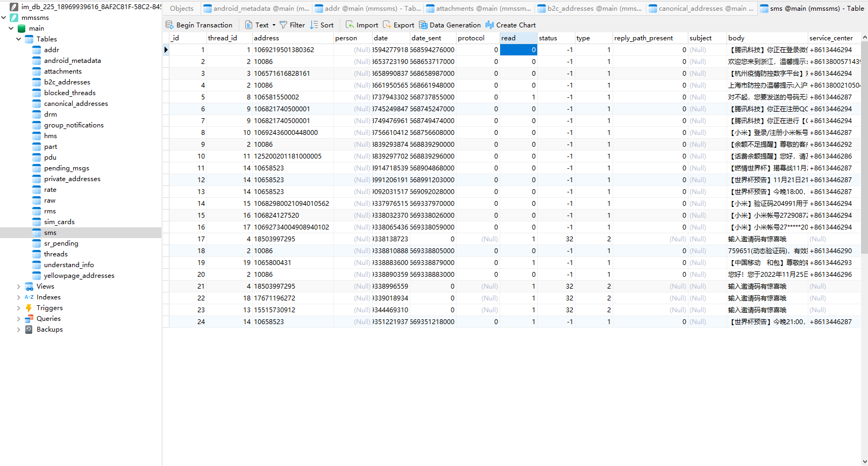Screen dimensions: 868x466
Task: Collapse the Tables tree node
Action: point(19,39)
